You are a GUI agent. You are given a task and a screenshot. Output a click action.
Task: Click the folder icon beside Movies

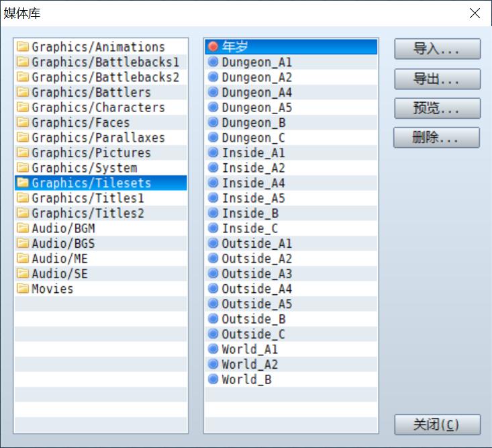pos(23,289)
